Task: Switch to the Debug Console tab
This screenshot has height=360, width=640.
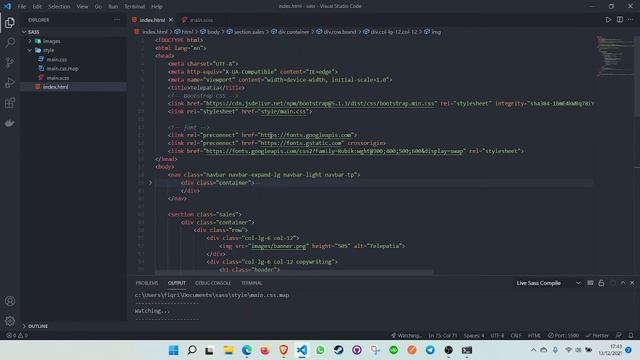Action: coord(213,283)
